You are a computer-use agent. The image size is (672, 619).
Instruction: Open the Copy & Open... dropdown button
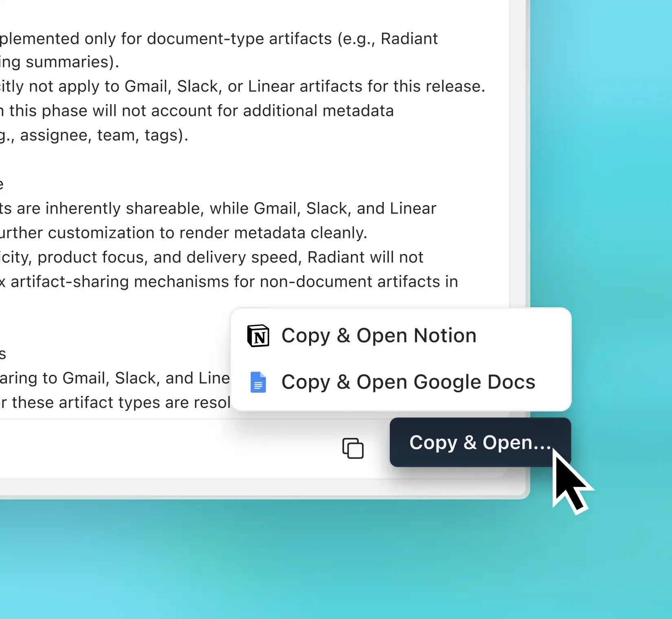pyautogui.click(x=480, y=442)
